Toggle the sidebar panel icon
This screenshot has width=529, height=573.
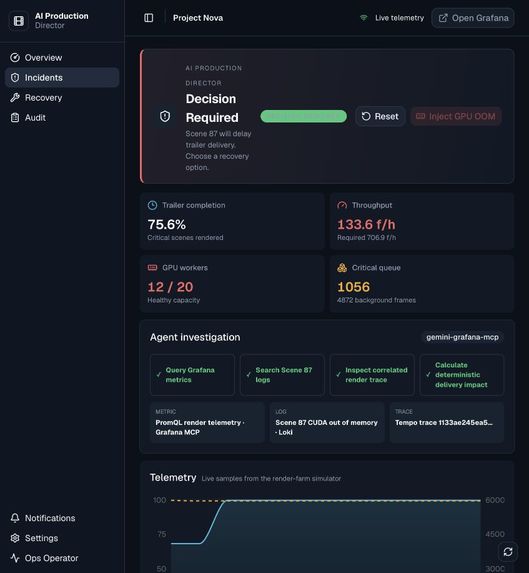click(x=148, y=18)
